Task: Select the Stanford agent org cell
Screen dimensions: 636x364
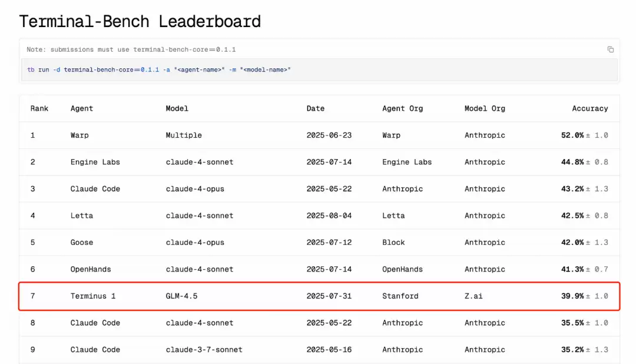Action: [400, 296]
